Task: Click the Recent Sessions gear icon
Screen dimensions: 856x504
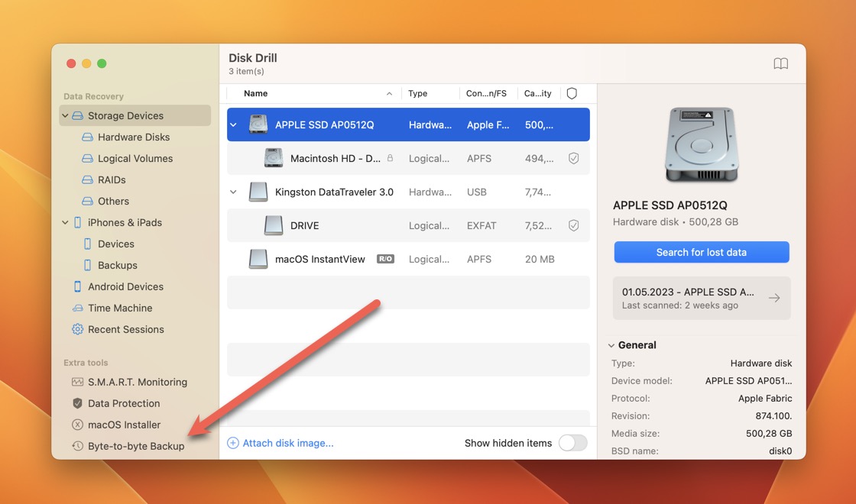Action: pos(77,330)
